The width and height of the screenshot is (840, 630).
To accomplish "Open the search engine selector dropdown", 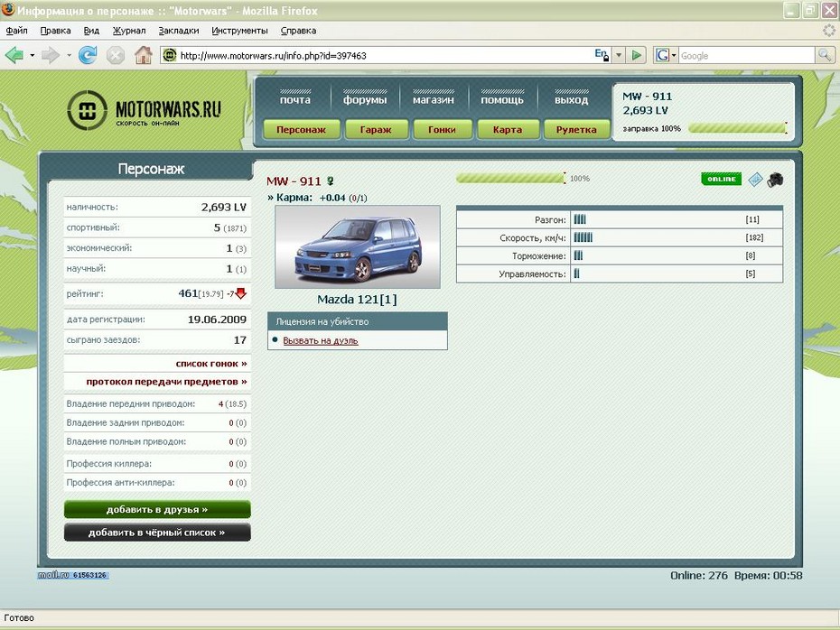I will click(x=674, y=55).
